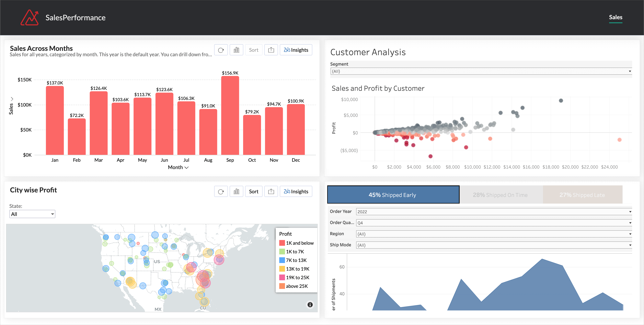Open chart type options for Sales Across Months
The image size is (644, 325).
pos(236,50)
